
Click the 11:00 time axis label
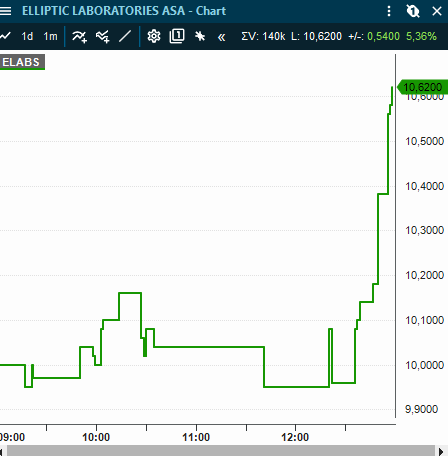[x=196, y=437]
